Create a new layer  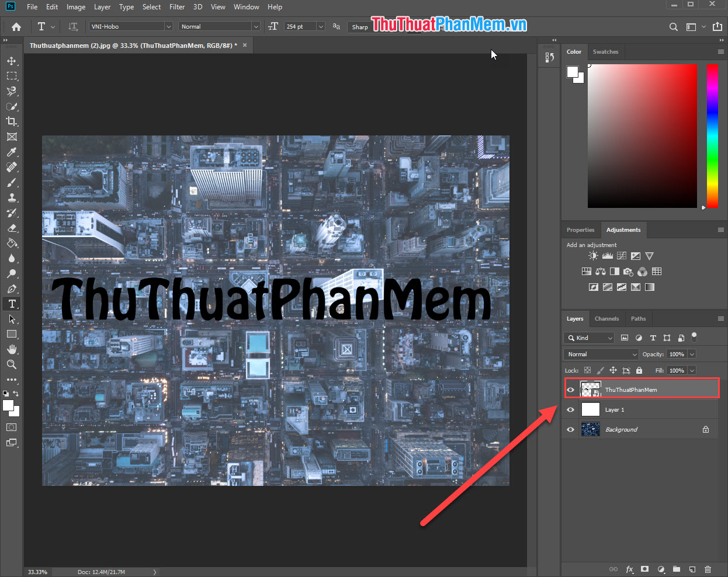click(x=692, y=569)
